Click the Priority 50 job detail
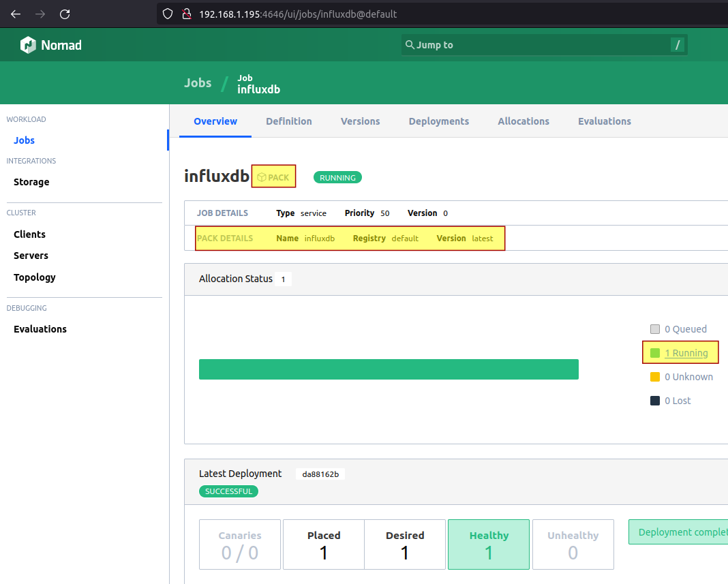 [x=367, y=213]
